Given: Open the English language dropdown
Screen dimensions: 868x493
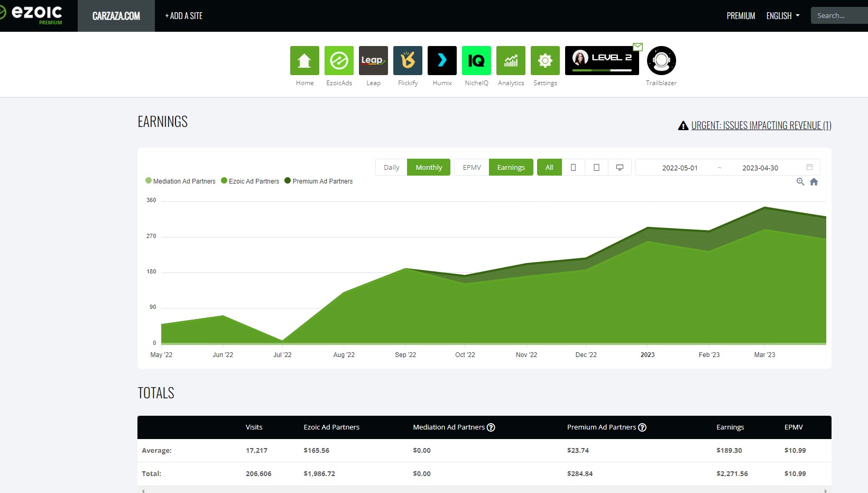Looking at the screenshot, I should tap(783, 16).
